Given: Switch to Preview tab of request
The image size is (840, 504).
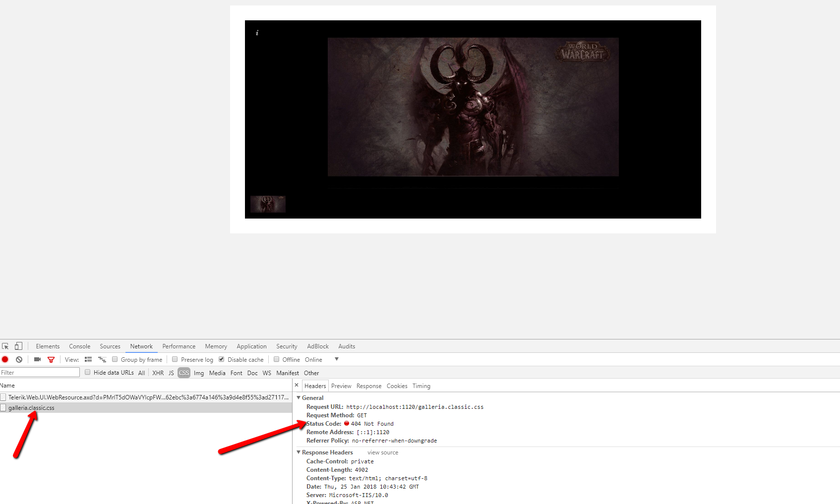Looking at the screenshot, I should [x=341, y=386].
